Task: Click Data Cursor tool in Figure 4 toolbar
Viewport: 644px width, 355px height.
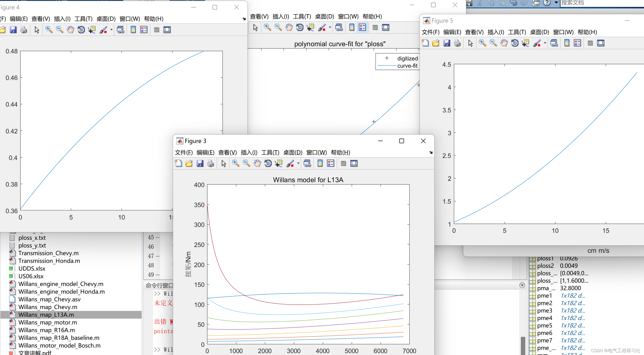Action: pos(92,30)
